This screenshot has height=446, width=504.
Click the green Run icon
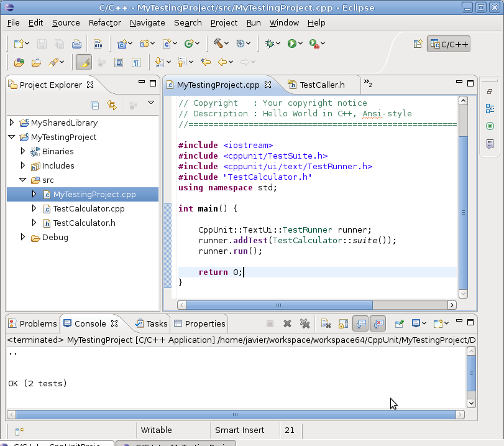tap(292, 44)
